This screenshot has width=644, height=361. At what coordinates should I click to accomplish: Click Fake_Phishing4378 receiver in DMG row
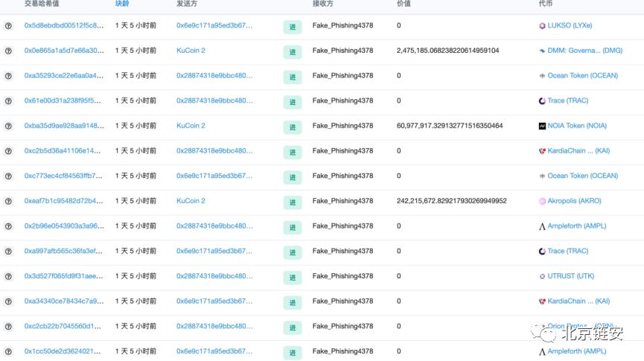(x=342, y=51)
